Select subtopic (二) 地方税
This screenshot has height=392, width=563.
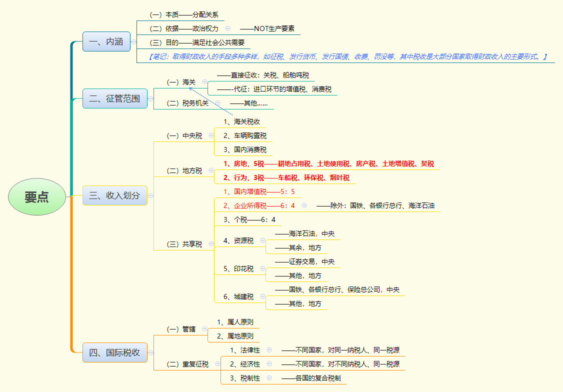click(x=184, y=170)
